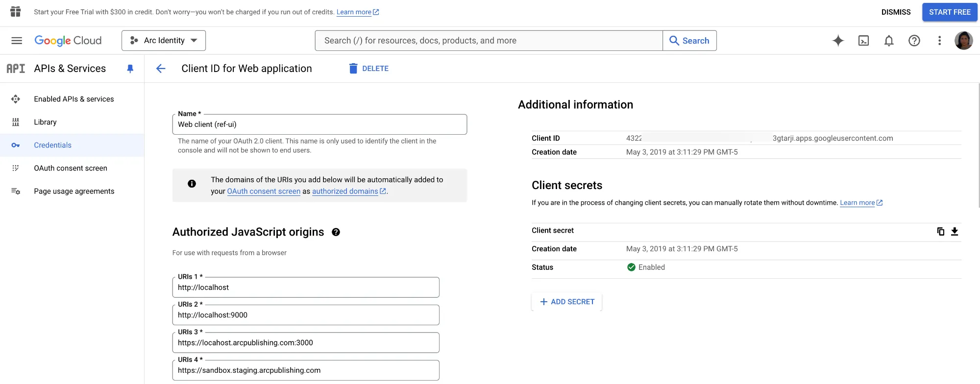This screenshot has height=384, width=980.
Task: Open the three-dot settings and utilities menu
Action: (x=939, y=41)
